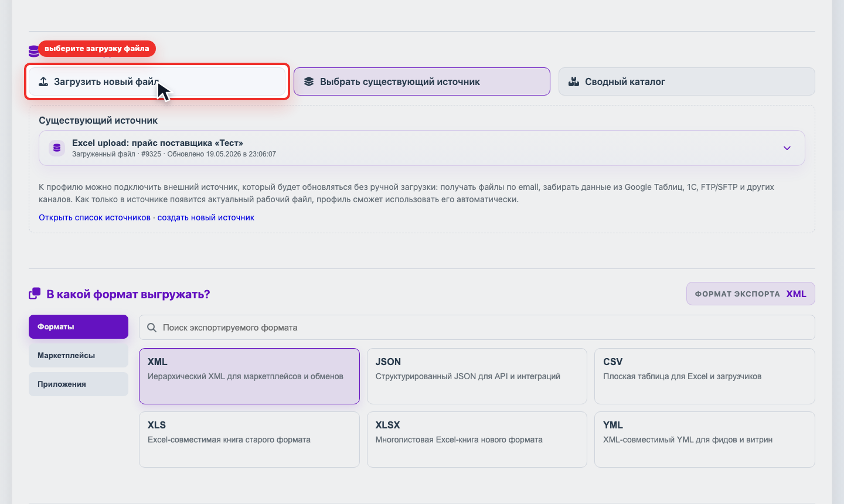Click the layers icon on 'Выбрать существующий источник'
This screenshot has width=844, height=504.
pyautogui.click(x=309, y=81)
